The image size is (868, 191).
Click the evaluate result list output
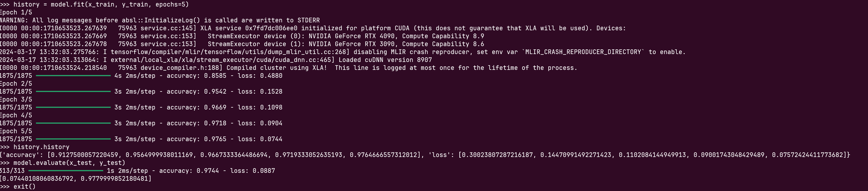76,179
